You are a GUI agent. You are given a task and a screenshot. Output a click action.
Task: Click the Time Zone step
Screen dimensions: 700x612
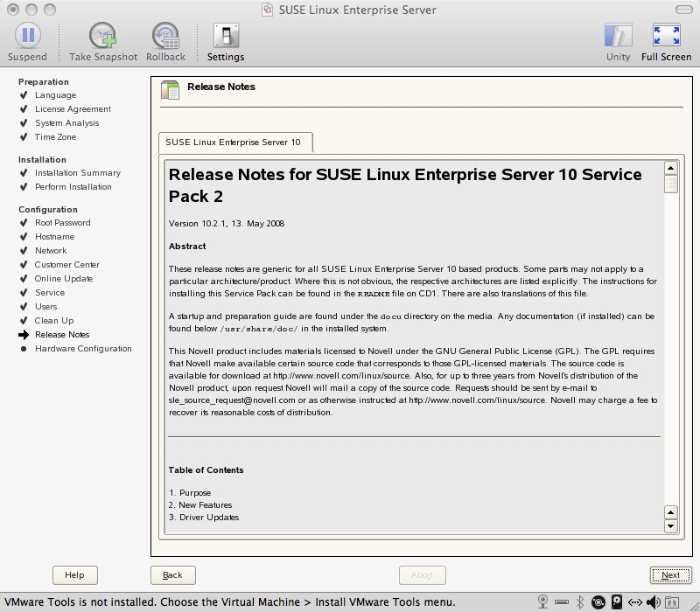(x=55, y=137)
